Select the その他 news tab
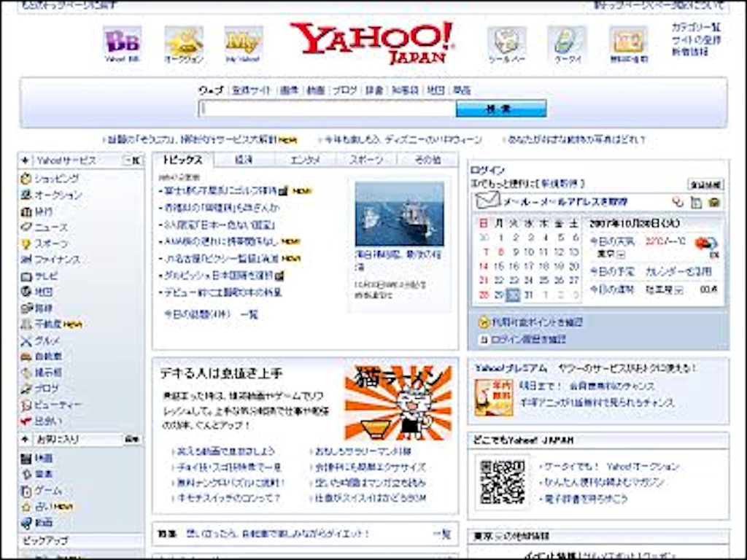This screenshot has height=560, width=747. click(x=427, y=160)
